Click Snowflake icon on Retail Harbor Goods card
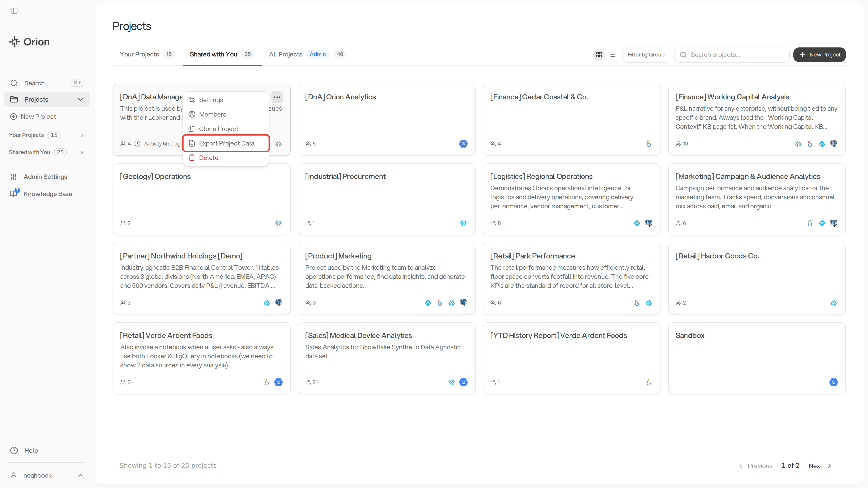The height and width of the screenshot is (488, 868). [x=834, y=303]
